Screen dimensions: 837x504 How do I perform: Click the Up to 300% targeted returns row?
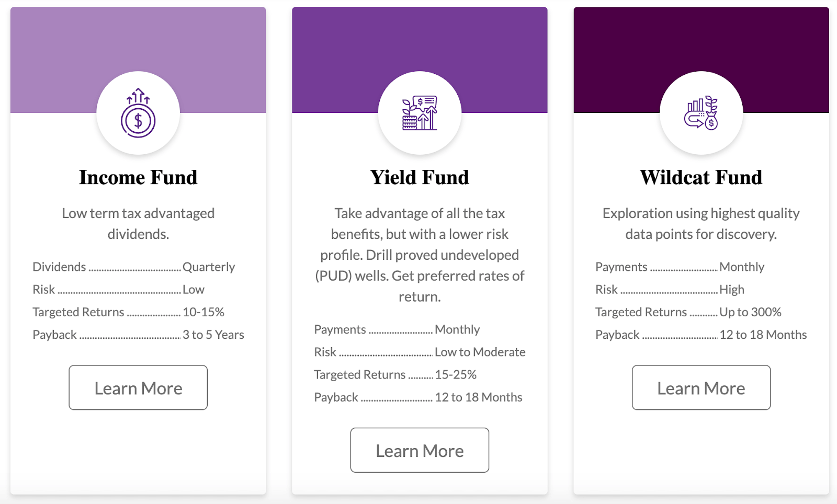688,312
